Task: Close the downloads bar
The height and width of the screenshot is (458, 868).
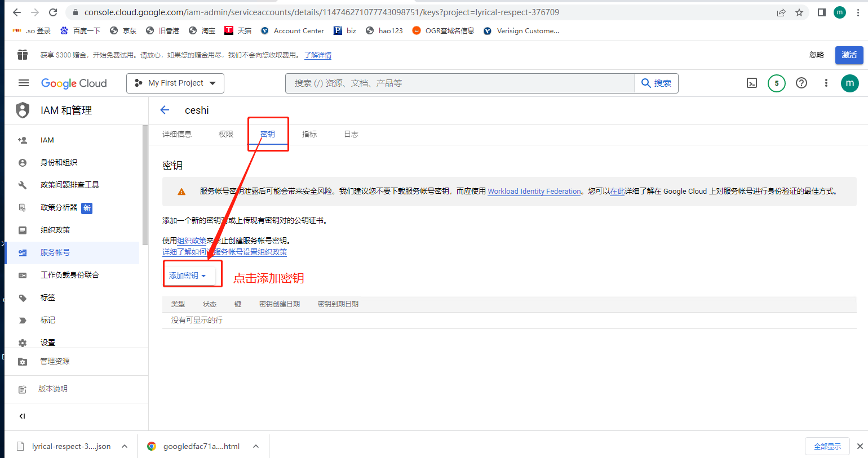Action: pos(860,446)
